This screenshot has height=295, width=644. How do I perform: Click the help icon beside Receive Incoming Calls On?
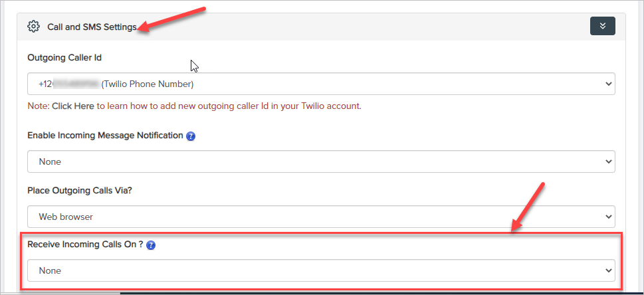click(x=151, y=245)
